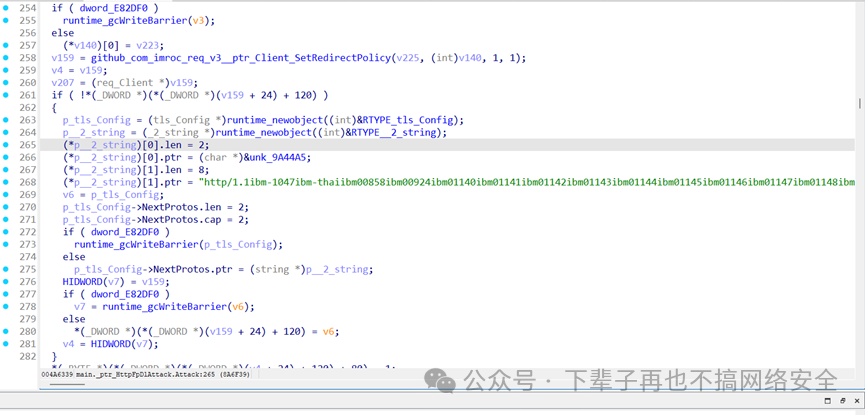Image resolution: width=865 pixels, height=415 pixels.
Task: Select HIDWORD(v7) assignment on line 276
Action: pyautogui.click(x=116, y=282)
